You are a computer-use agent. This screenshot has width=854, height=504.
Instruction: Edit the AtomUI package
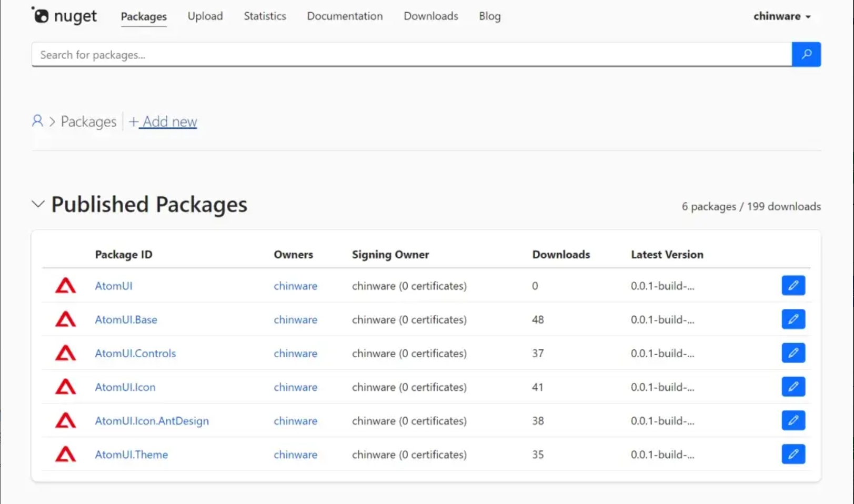[793, 286]
